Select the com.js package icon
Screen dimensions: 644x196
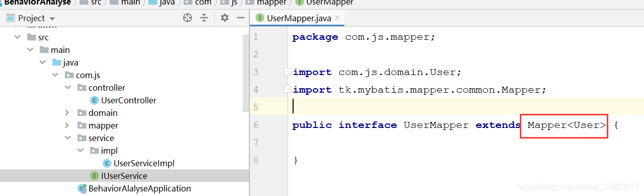pyautogui.click(x=69, y=75)
